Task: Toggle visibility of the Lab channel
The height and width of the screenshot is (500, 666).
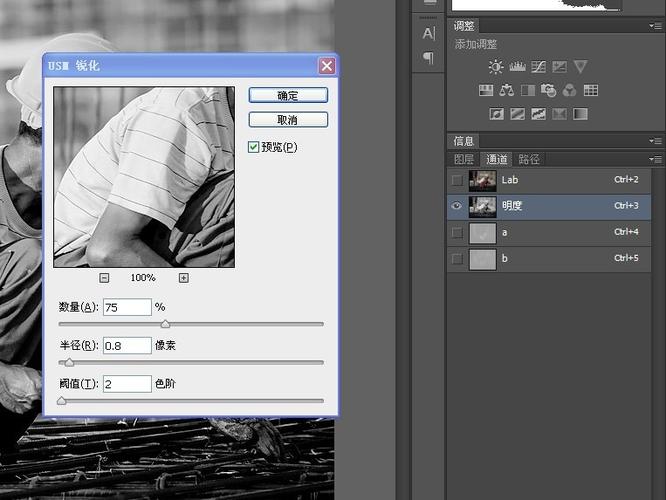Action: pyautogui.click(x=457, y=180)
